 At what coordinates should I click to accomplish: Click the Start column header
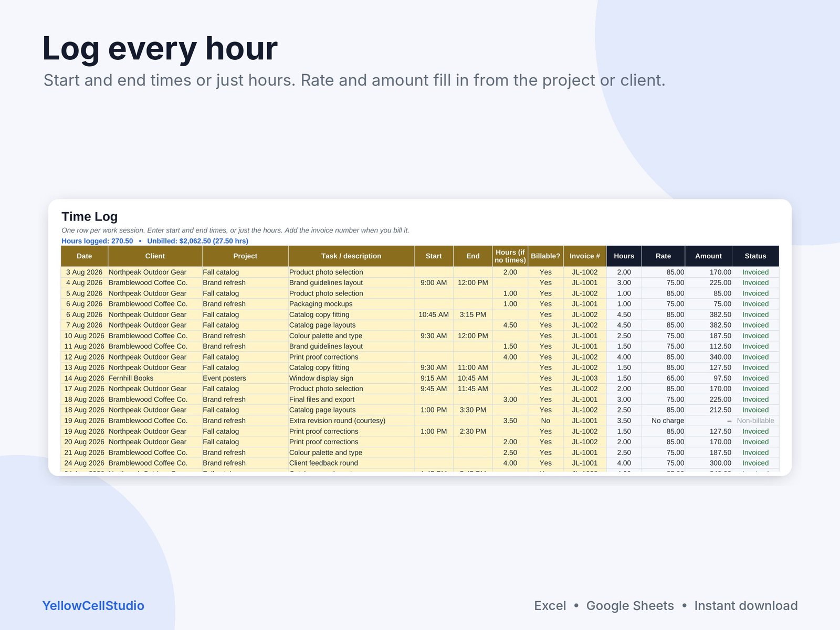434,256
